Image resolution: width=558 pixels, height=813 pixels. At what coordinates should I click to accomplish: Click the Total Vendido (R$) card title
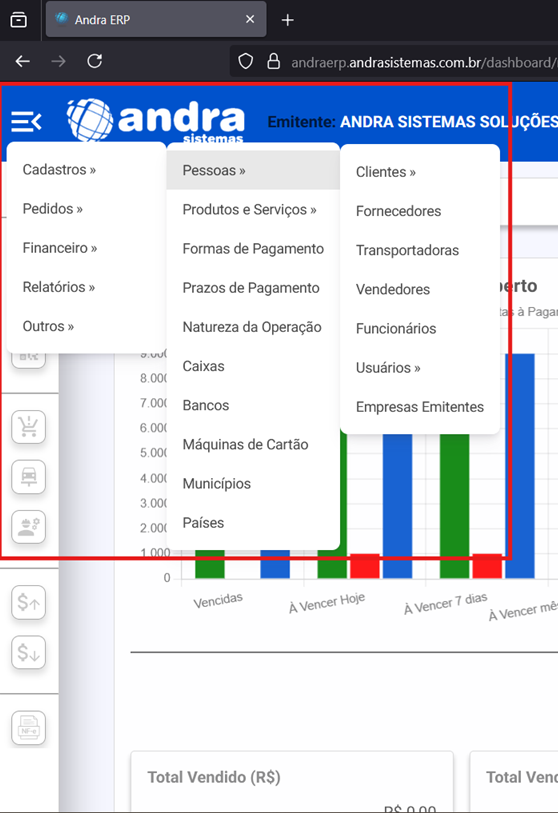(214, 777)
